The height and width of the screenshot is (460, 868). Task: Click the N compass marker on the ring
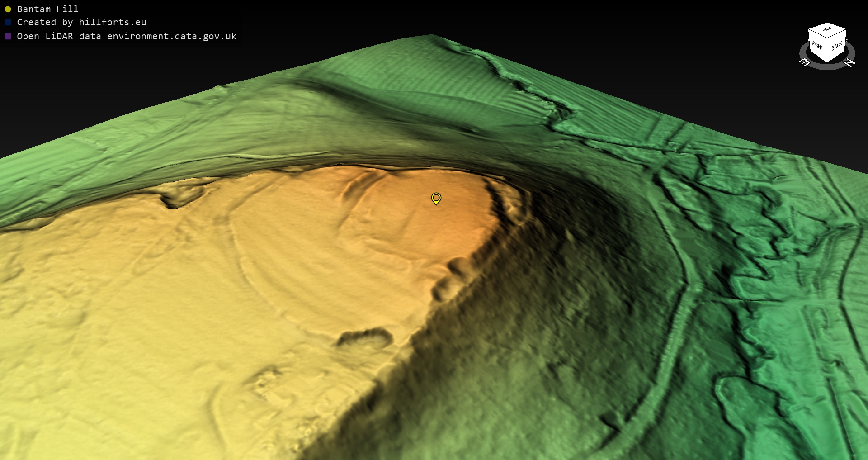(849, 63)
